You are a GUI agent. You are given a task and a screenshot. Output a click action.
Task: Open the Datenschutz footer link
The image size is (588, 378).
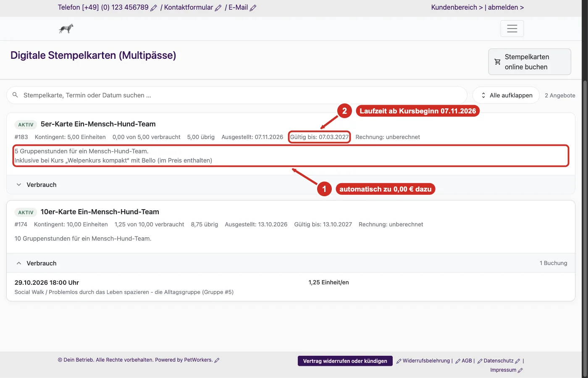(499, 361)
